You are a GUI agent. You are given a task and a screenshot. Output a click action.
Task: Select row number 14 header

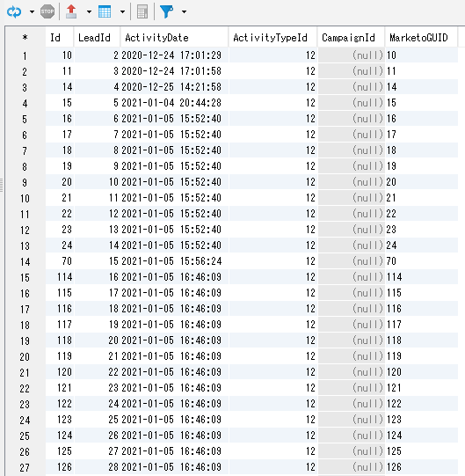(x=25, y=261)
